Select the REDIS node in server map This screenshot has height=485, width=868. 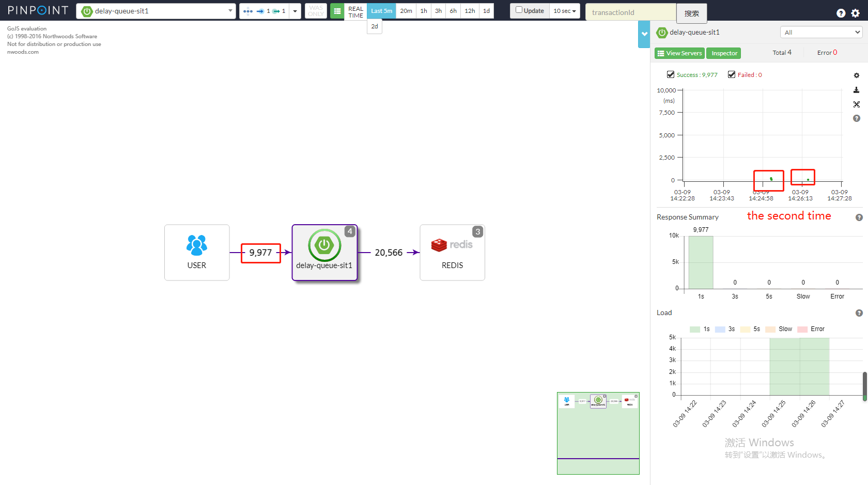(x=452, y=253)
